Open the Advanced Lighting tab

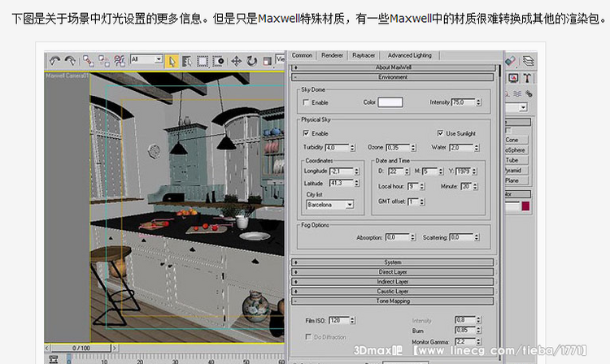[x=409, y=55]
